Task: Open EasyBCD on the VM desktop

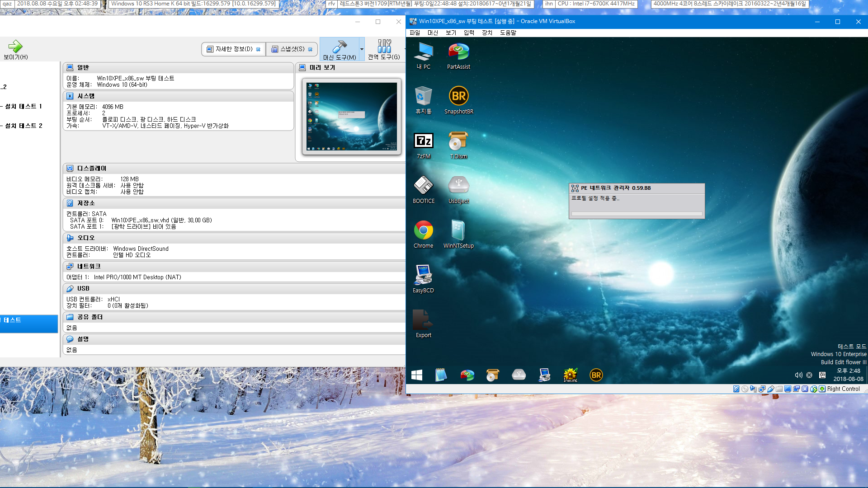Action: pos(424,279)
